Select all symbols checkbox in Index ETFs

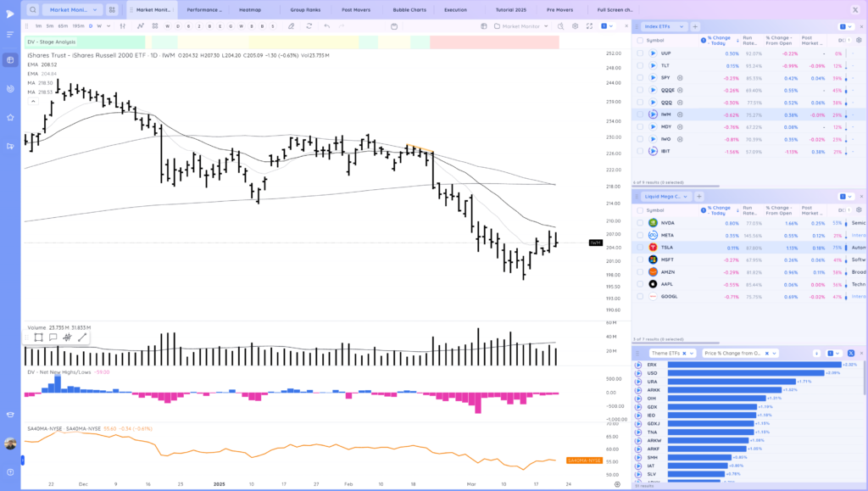pyautogui.click(x=640, y=41)
